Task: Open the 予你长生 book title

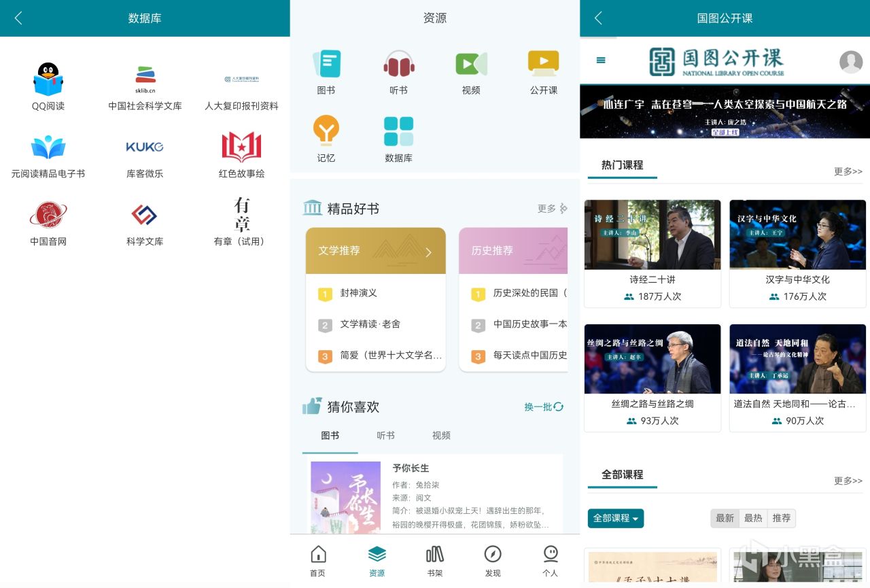Action: (x=411, y=468)
